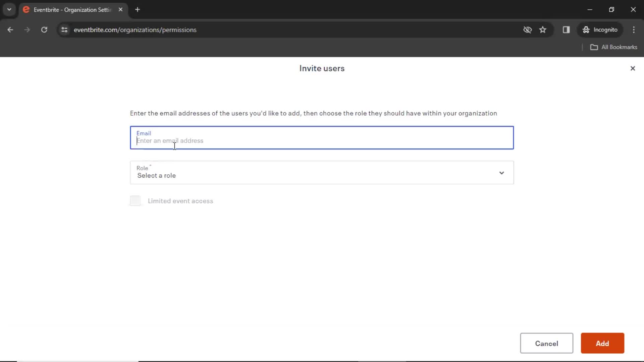644x362 pixels.
Task: Select the URL in address bar
Action: coord(135,30)
